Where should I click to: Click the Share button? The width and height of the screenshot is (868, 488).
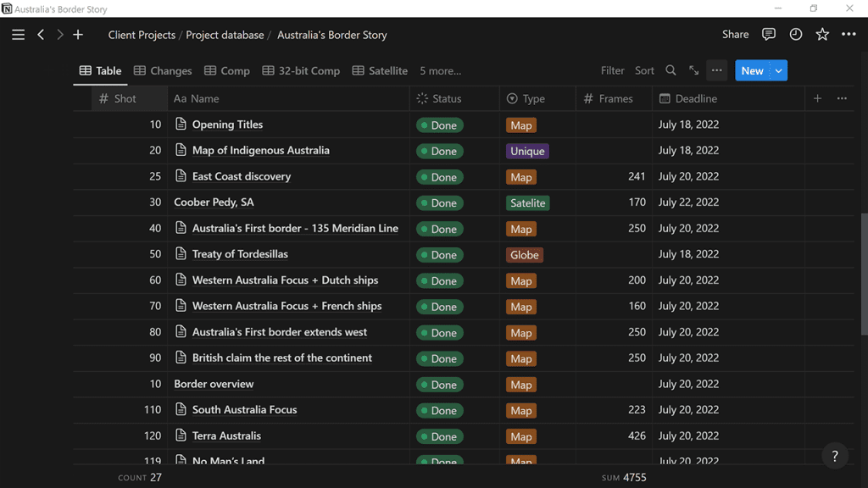[735, 34]
